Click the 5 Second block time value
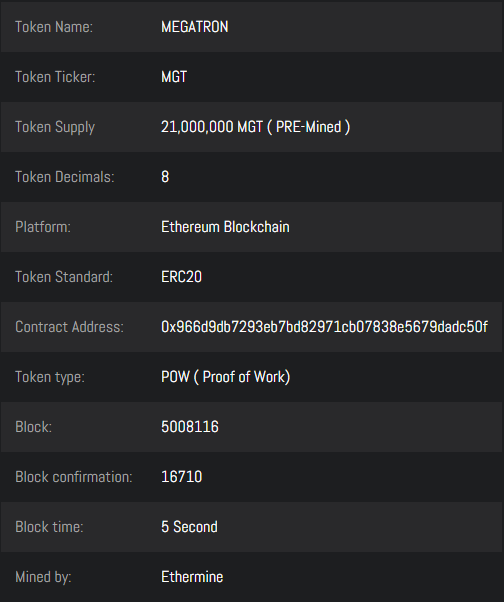This screenshot has height=602, width=504. click(x=189, y=527)
